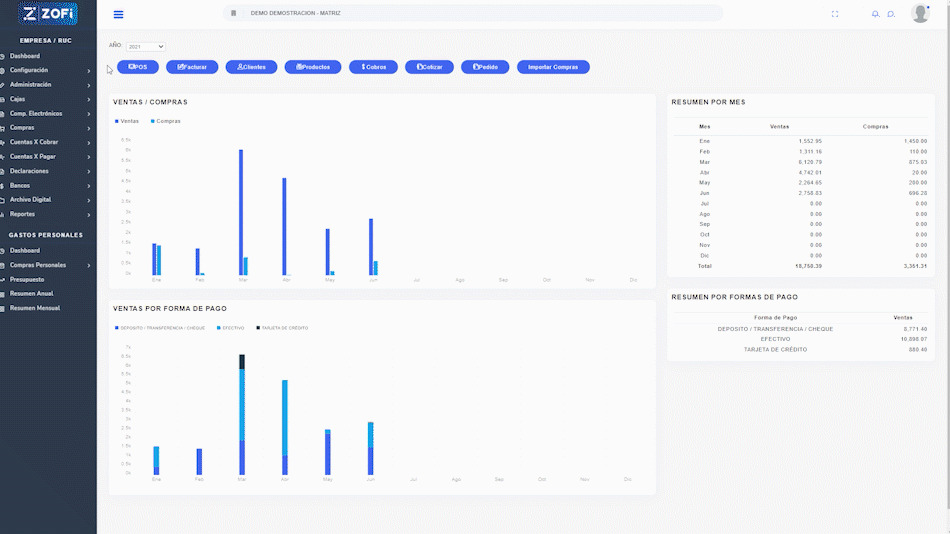Open the notifications bell icon

[x=876, y=14]
